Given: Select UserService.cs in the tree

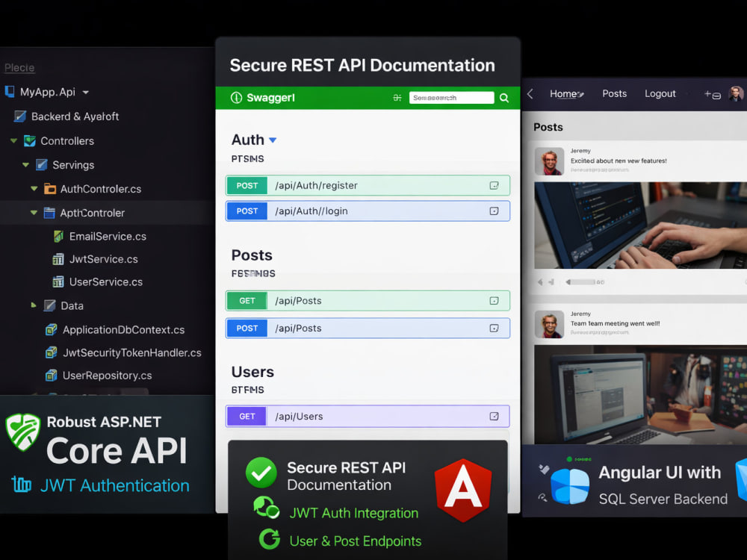Looking at the screenshot, I should [x=106, y=282].
